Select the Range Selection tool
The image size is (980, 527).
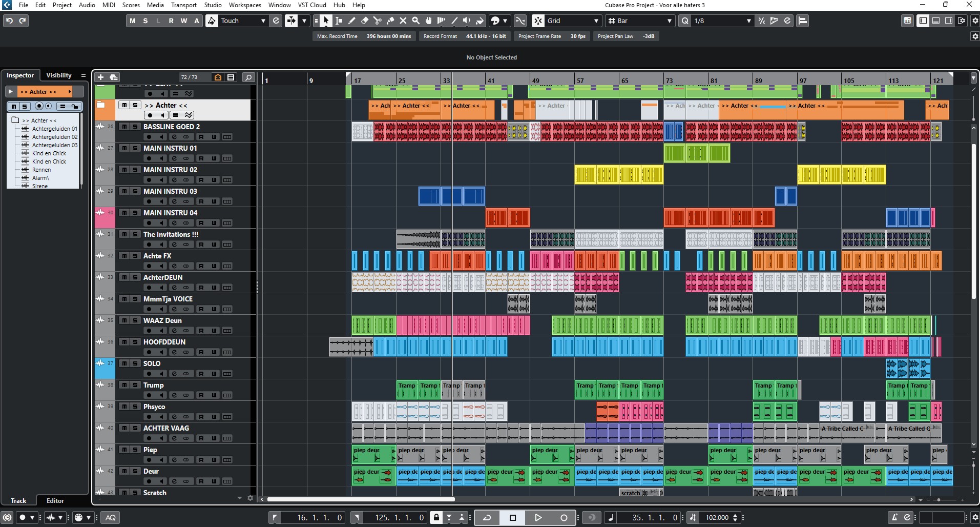pos(339,21)
